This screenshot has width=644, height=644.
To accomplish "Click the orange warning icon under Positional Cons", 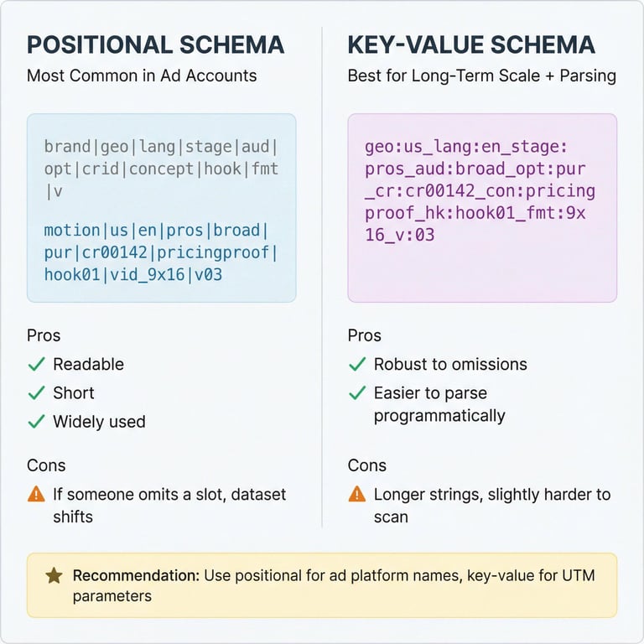I will (36, 494).
